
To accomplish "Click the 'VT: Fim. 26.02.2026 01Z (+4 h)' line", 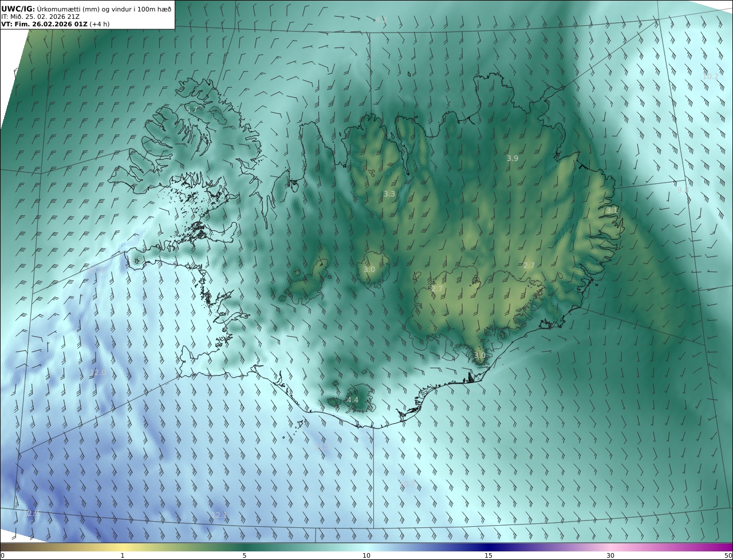I will pyautogui.click(x=55, y=24).
